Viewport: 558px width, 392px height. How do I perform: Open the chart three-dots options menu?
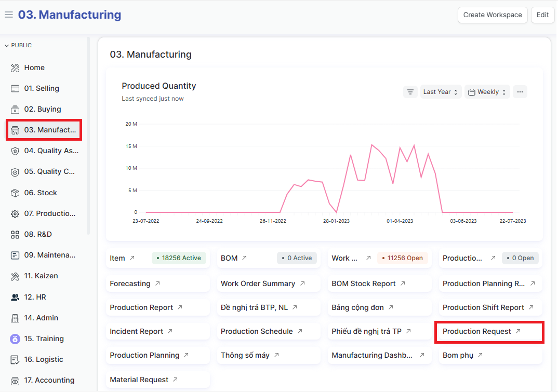point(520,92)
